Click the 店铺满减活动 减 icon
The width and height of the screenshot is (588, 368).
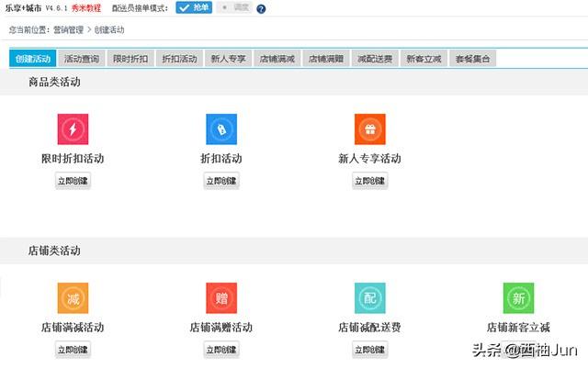[73, 298]
